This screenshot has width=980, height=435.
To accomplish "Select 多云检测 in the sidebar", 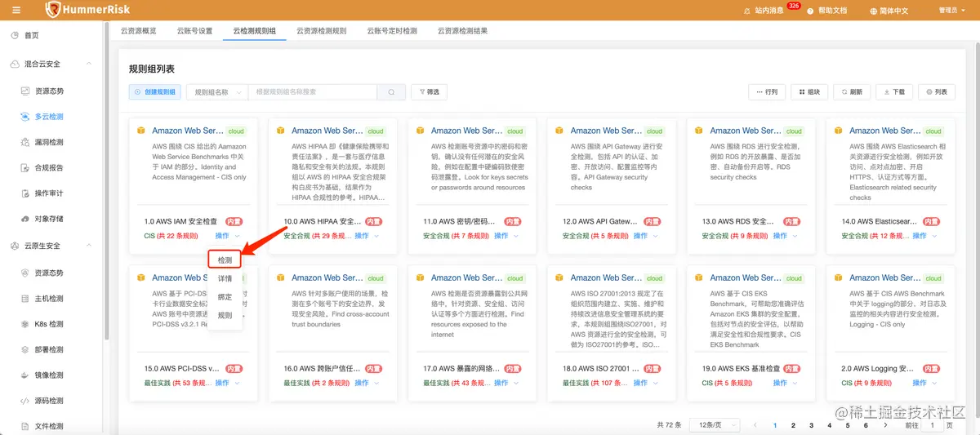I will click(51, 117).
